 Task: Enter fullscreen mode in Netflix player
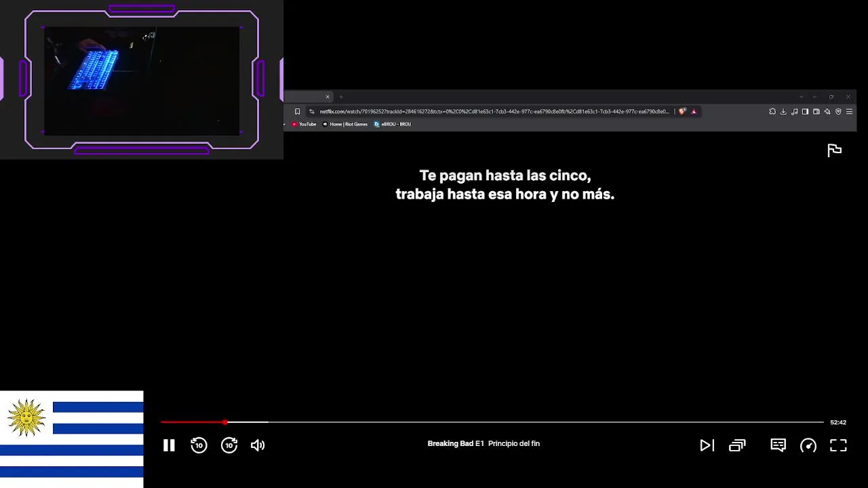pos(838,445)
